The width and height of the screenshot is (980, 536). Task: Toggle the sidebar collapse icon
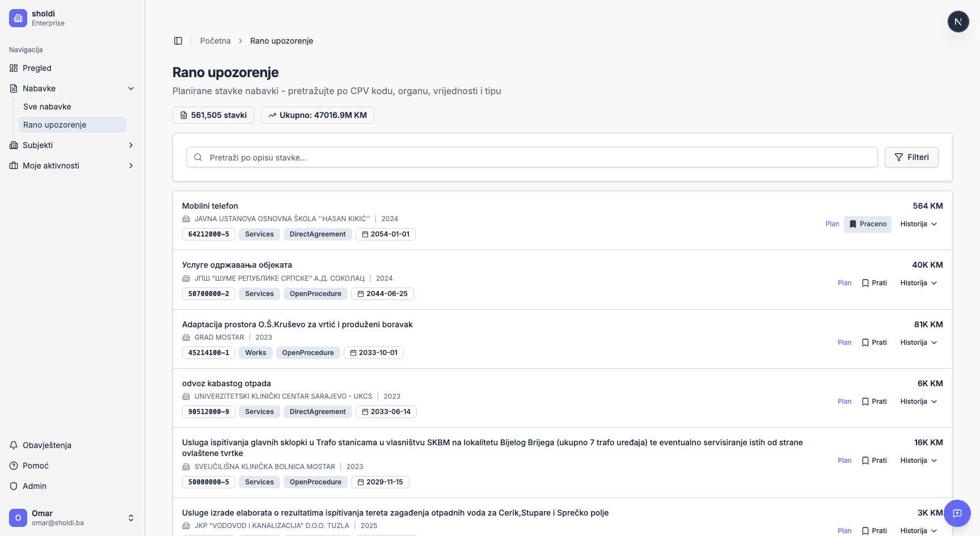click(x=178, y=41)
